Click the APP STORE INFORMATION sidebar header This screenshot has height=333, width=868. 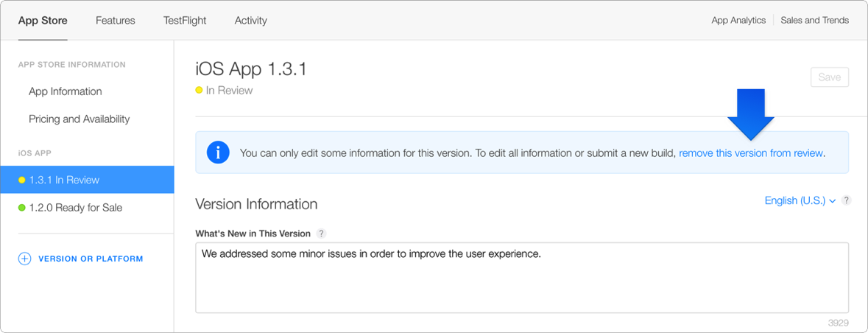72,65
